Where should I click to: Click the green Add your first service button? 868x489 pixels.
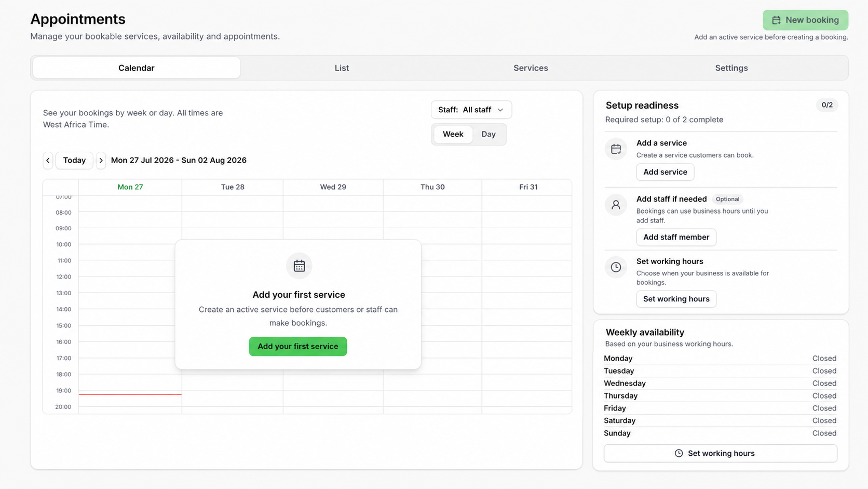pos(298,347)
